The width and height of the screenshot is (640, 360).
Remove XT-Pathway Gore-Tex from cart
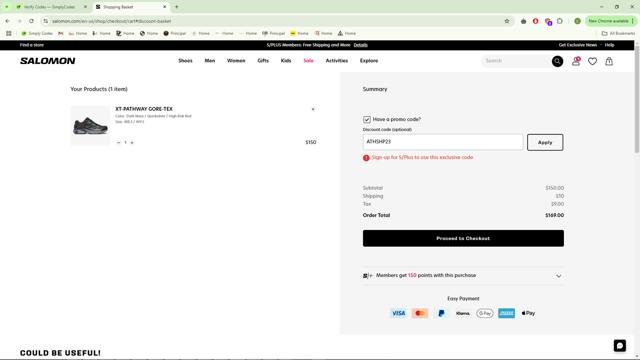click(x=313, y=109)
